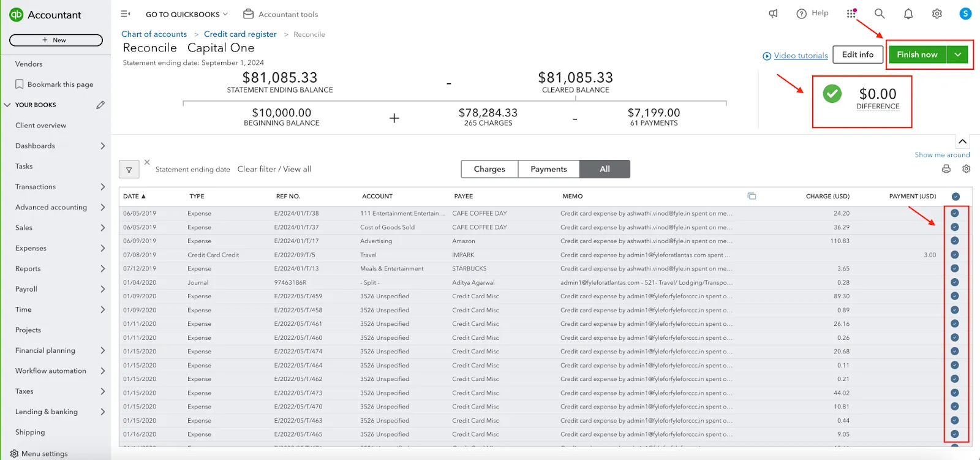
Task: Uncheck the E/2022/05/T/459 89.30 row
Action: point(954,296)
